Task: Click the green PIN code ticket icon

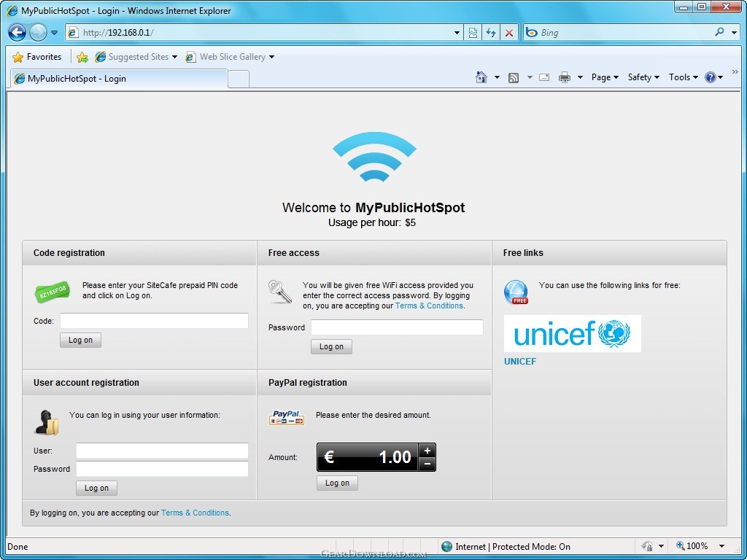Action: [x=53, y=292]
